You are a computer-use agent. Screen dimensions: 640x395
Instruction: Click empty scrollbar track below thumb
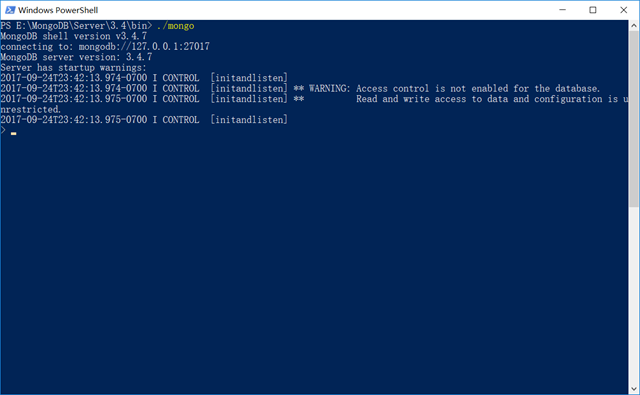click(633, 296)
